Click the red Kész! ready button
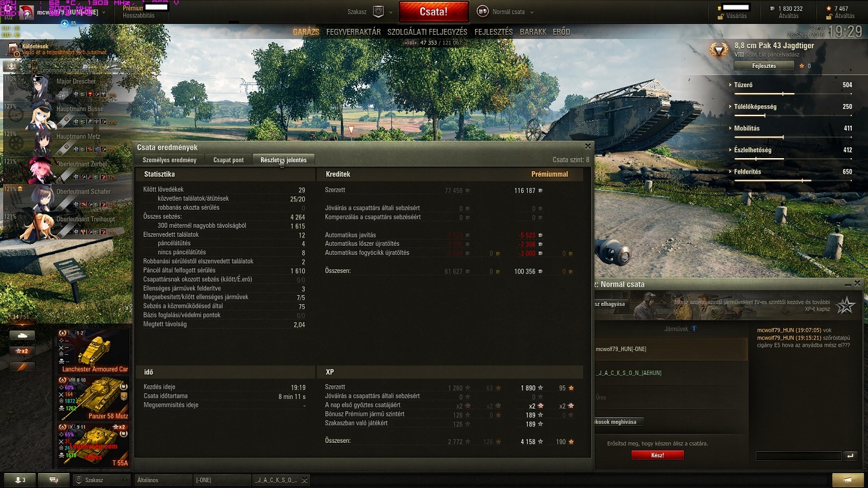 657,455
